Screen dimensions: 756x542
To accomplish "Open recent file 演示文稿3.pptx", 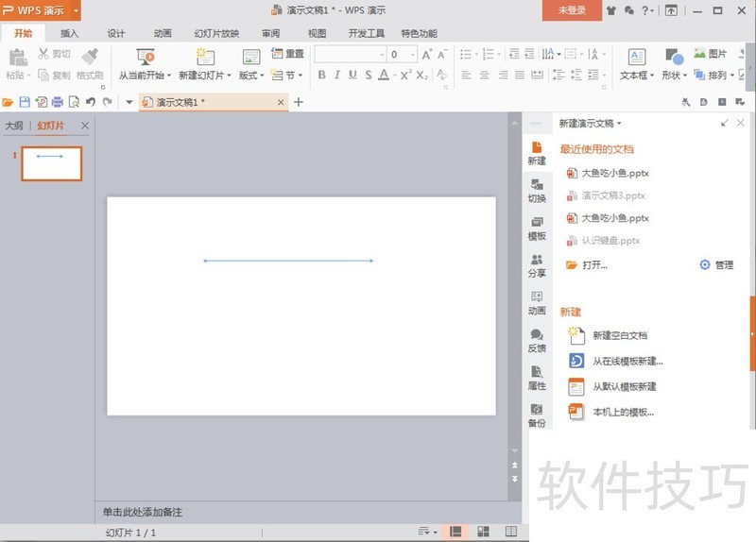I will point(607,195).
